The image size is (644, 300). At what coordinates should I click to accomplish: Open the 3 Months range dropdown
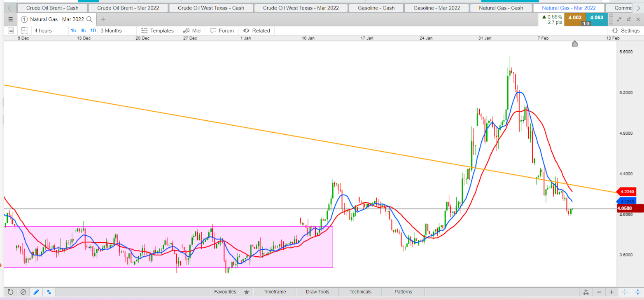(x=111, y=30)
